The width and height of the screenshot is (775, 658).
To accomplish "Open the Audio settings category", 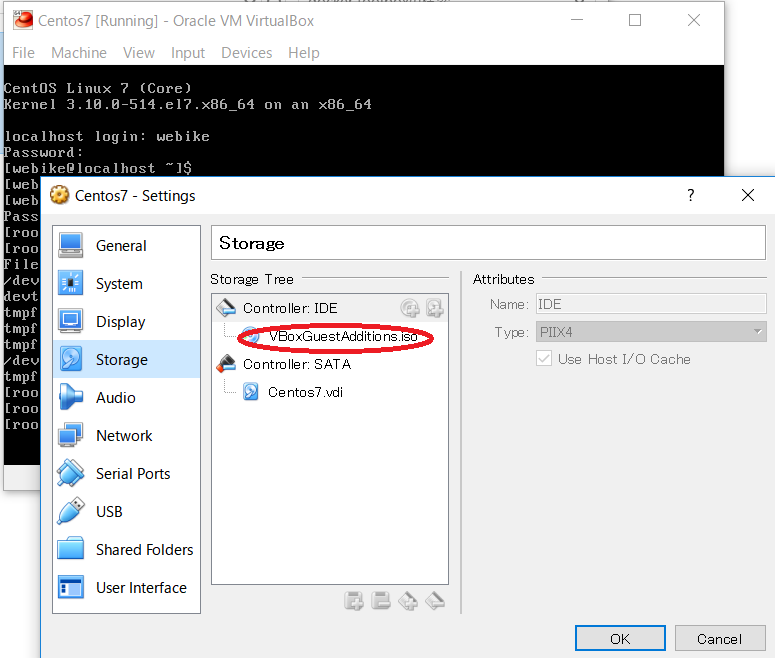I will tap(126, 397).
